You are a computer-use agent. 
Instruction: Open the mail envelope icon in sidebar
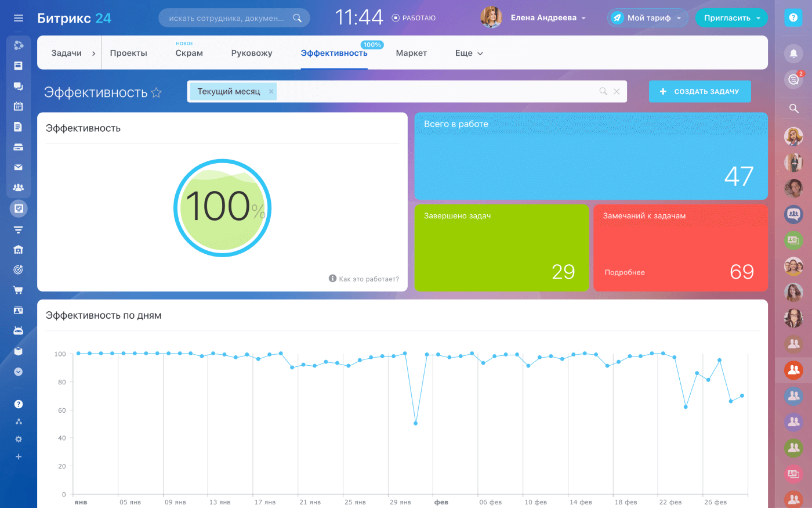(19, 167)
